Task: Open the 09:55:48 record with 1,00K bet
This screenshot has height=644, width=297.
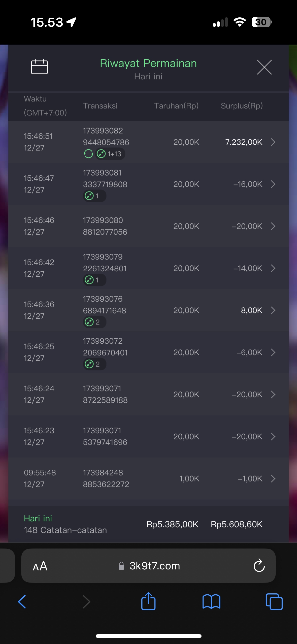Action: point(273,478)
